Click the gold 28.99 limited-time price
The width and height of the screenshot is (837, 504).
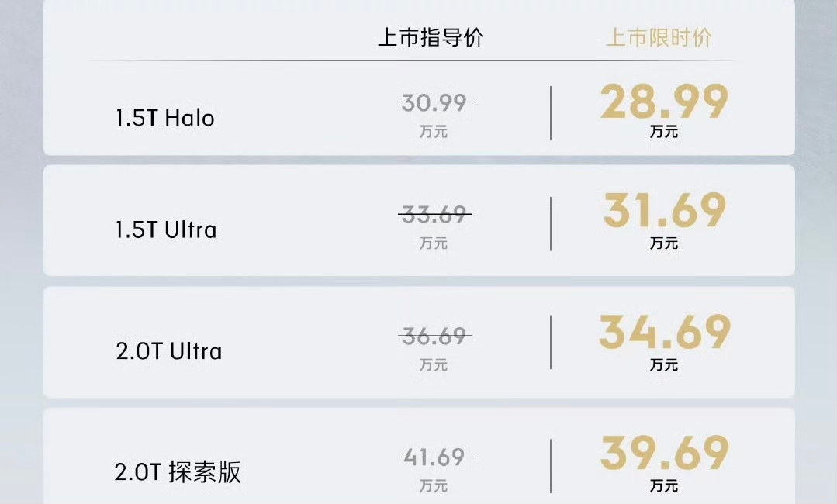[x=664, y=102]
